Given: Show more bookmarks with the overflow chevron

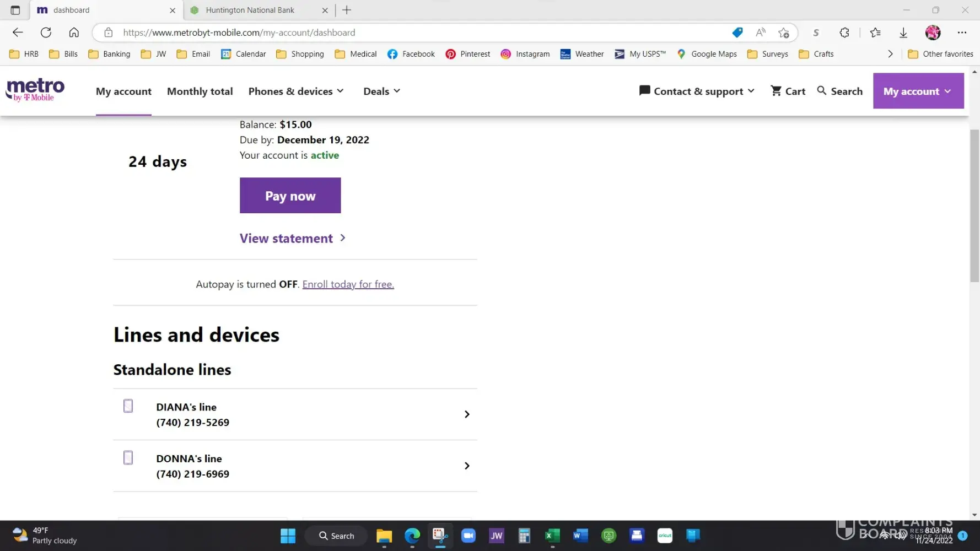Looking at the screenshot, I should 890,54.
